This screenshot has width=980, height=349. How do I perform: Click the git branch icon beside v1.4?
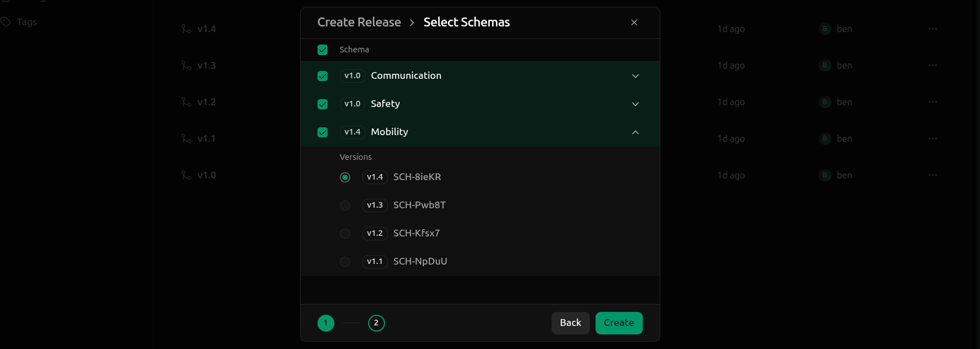pos(186,29)
